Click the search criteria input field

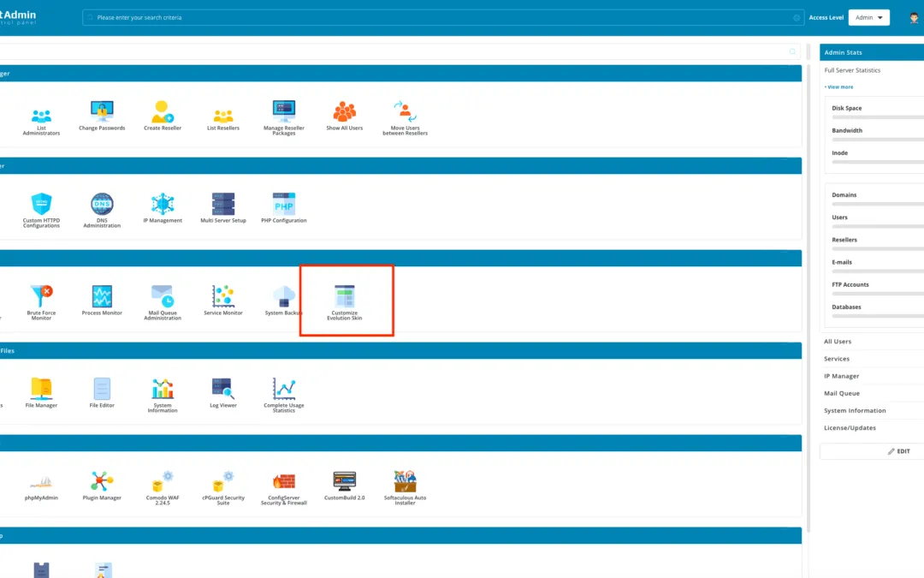click(342, 17)
